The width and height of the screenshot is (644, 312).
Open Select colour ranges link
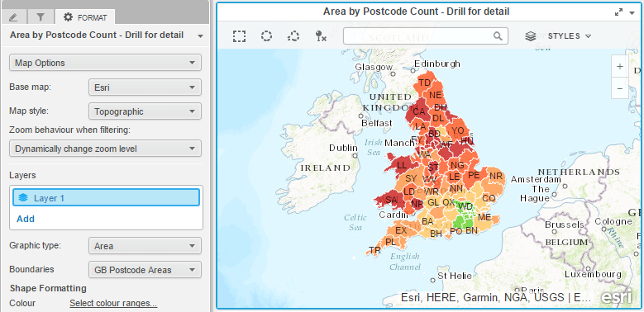point(113,304)
